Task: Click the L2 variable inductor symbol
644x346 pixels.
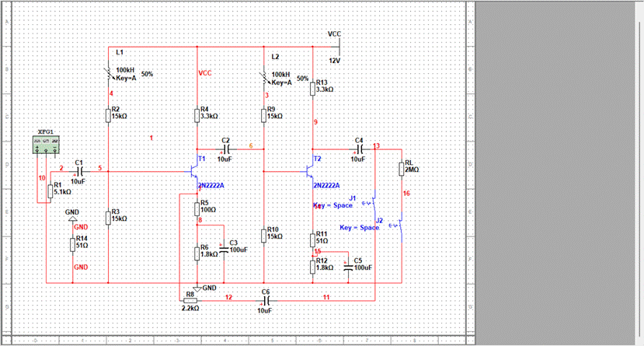Action: [x=264, y=78]
